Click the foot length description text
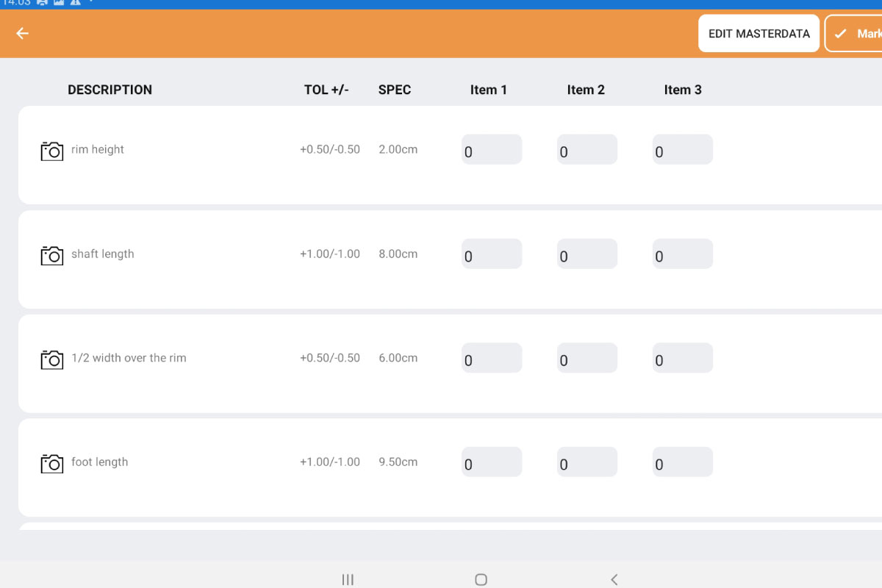This screenshot has height=588, width=882. pos(100,462)
